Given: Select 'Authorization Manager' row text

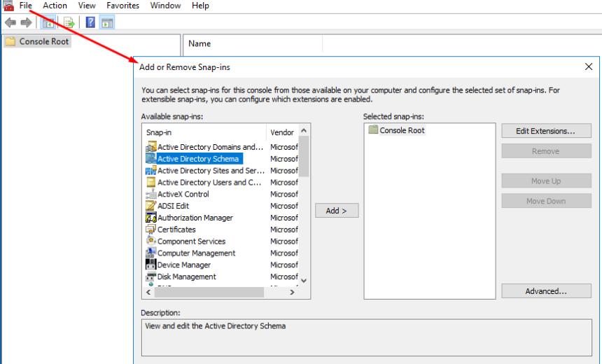Looking at the screenshot, I should 195,218.
